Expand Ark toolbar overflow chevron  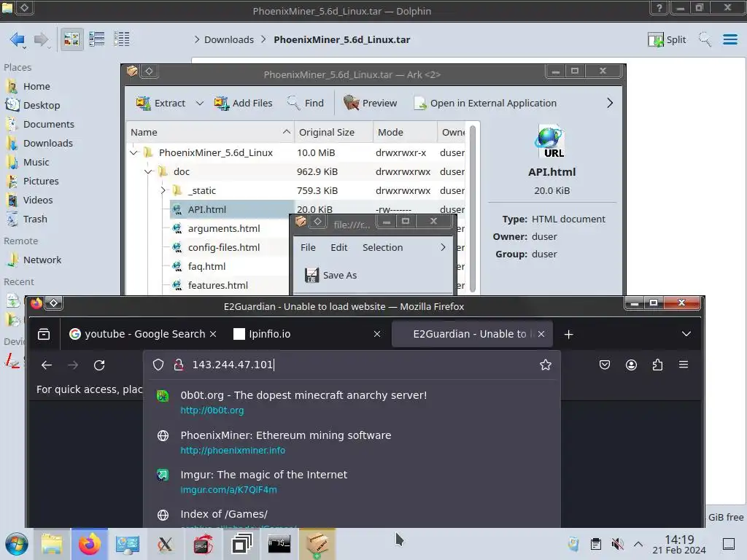[x=610, y=103]
